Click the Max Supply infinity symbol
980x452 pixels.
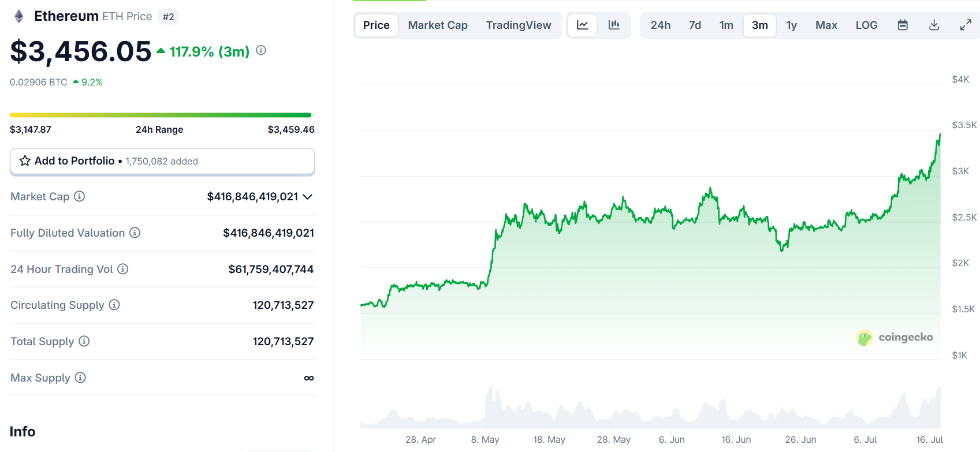[x=309, y=378]
